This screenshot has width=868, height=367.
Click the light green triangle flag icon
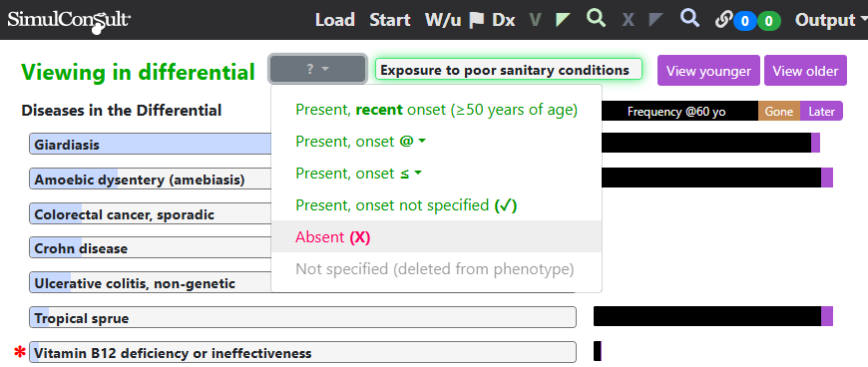[x=563, y=21]
